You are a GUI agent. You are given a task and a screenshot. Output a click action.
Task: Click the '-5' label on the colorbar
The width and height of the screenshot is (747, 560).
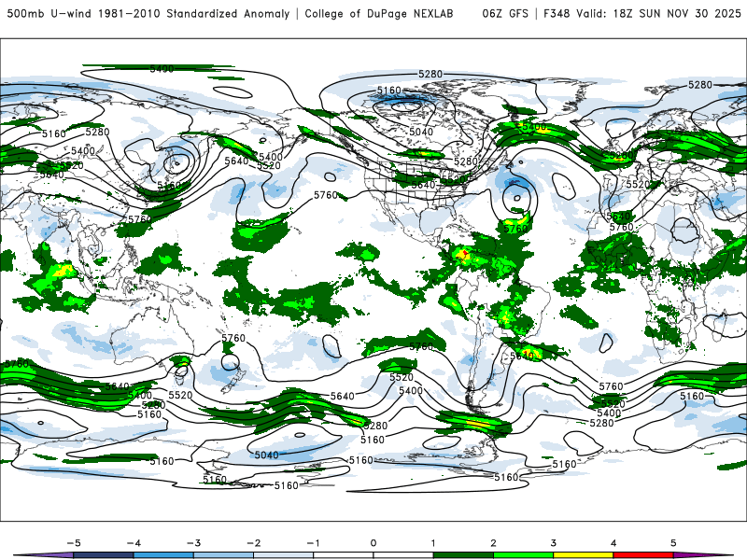click(x=74, y=543)
